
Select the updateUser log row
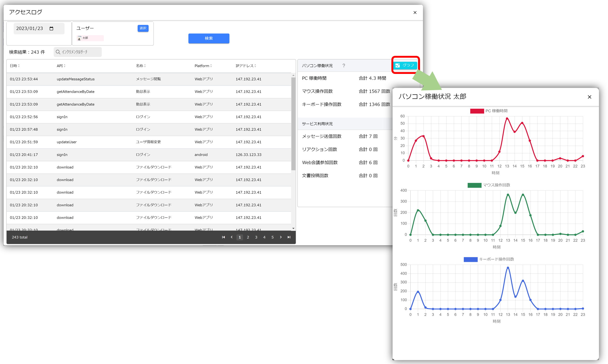[x=149, y=142]
